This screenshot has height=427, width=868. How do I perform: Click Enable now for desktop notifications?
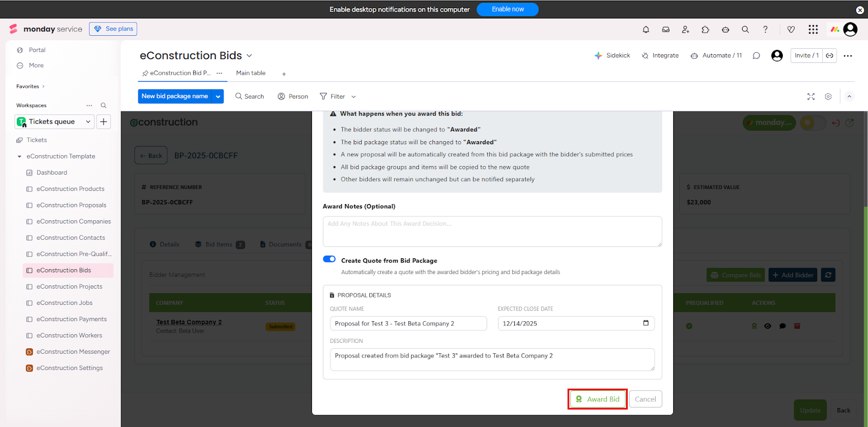507,9
